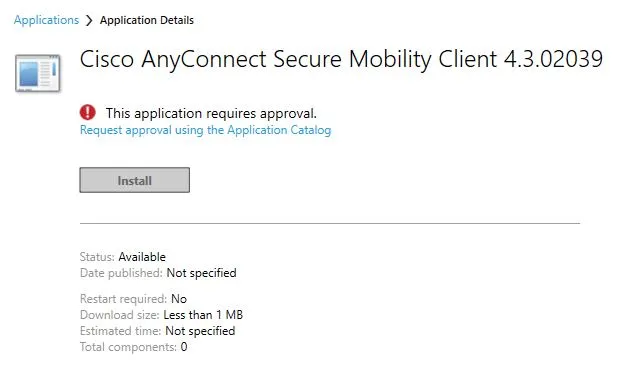This screenshot has width=635, height=391.
Task: Select the Application Details breadcrumb label
Action: pos(147,20)
